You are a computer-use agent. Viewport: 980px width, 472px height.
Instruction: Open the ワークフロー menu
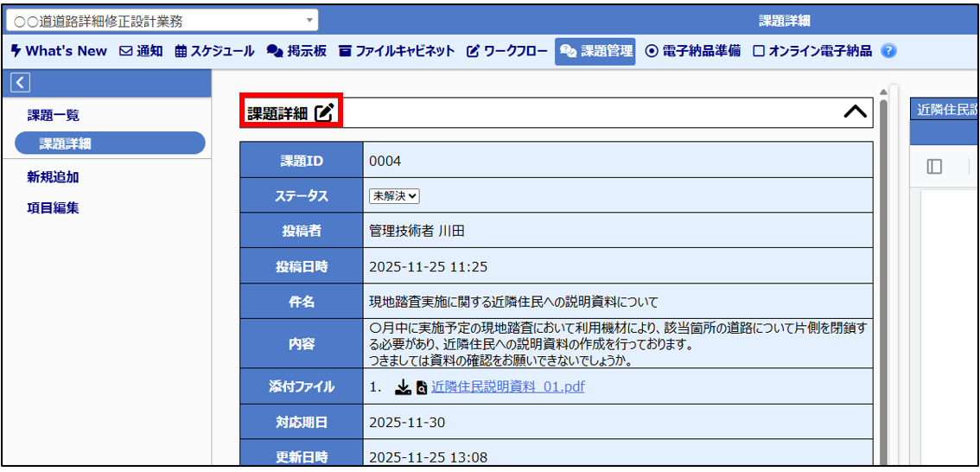pyautogui.click(x=507, y=51)
